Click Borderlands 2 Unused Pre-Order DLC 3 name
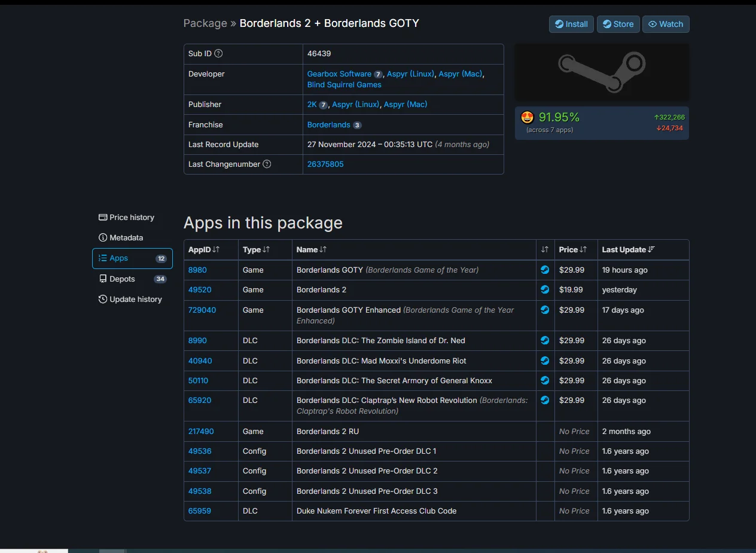This screenshot has height=553, width=756. pos(367,491)
